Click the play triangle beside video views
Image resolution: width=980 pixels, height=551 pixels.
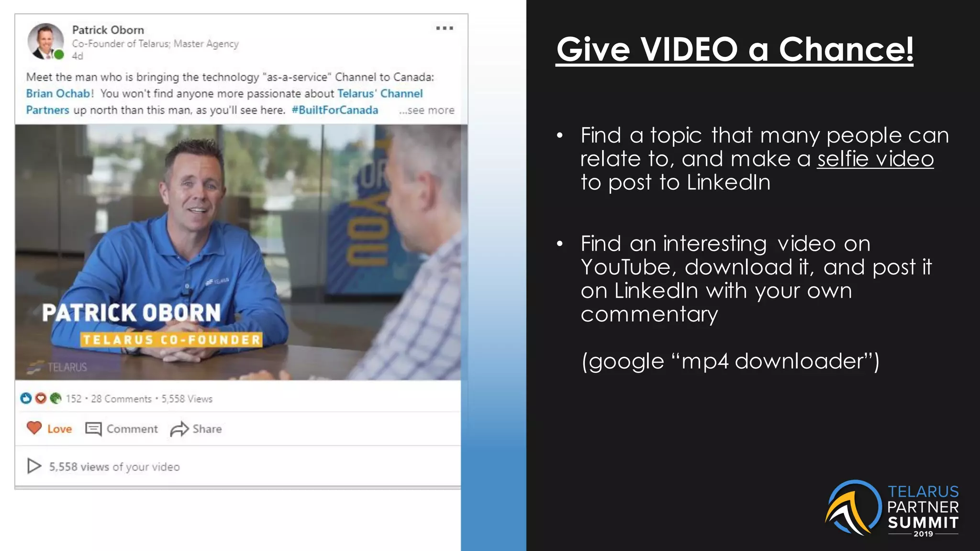tap(34, 466)
